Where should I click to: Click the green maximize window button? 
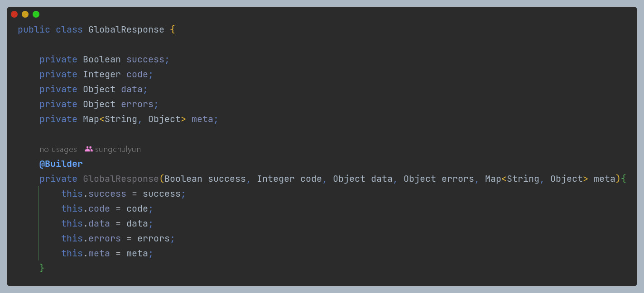pos(36,14)
